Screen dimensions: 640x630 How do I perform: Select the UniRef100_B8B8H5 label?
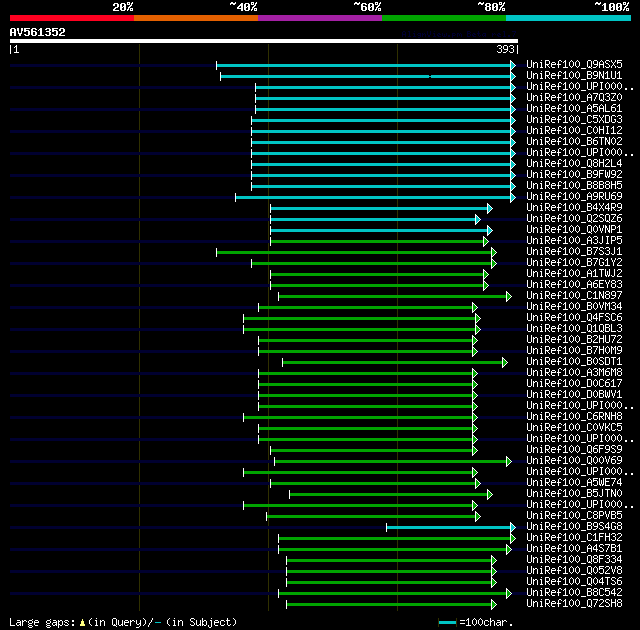(x=574, y=186)
